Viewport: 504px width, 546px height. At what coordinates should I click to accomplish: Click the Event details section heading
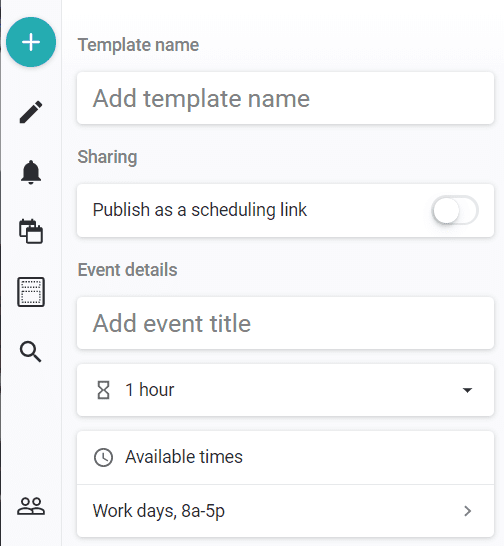(x=127, y=270)
